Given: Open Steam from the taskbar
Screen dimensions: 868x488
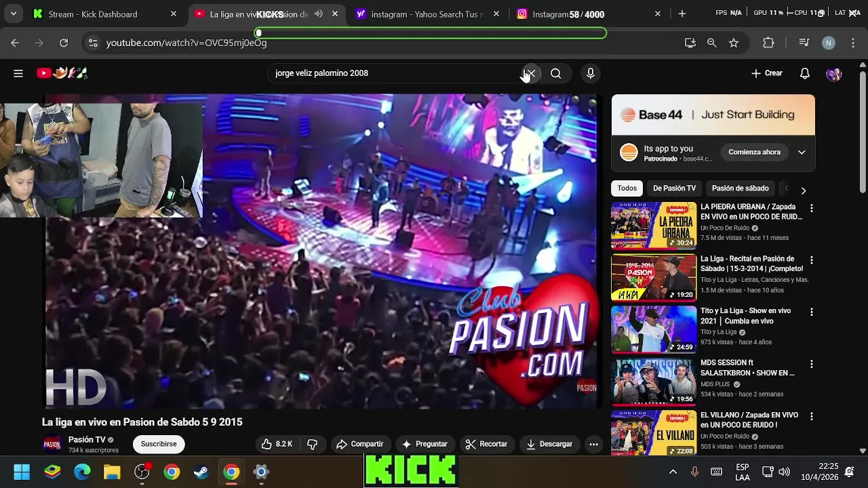Looking at the screenshot, I should pyautogui.click(x=201, y=472).
